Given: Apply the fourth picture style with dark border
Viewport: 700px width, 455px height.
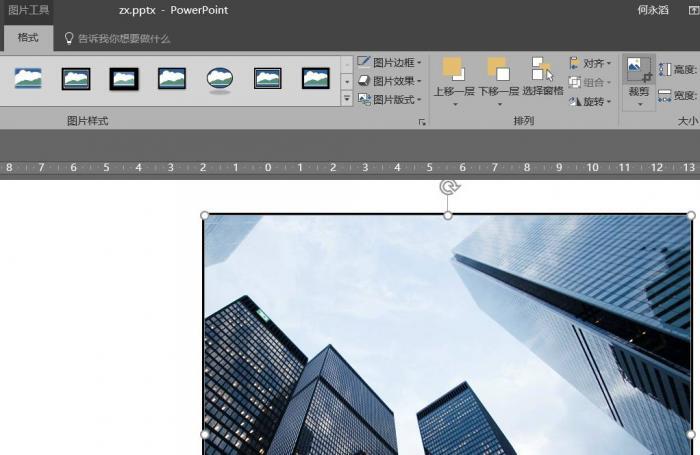Looking at the screenshot, I should [172, 79].
